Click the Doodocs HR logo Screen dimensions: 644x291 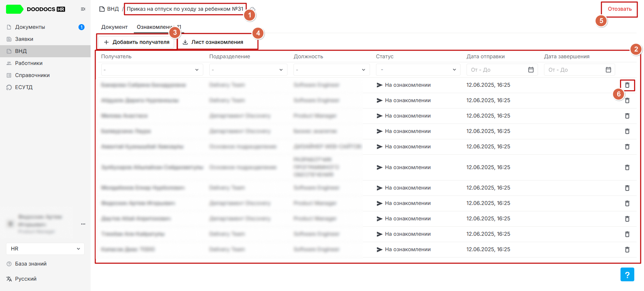[36, 9]
